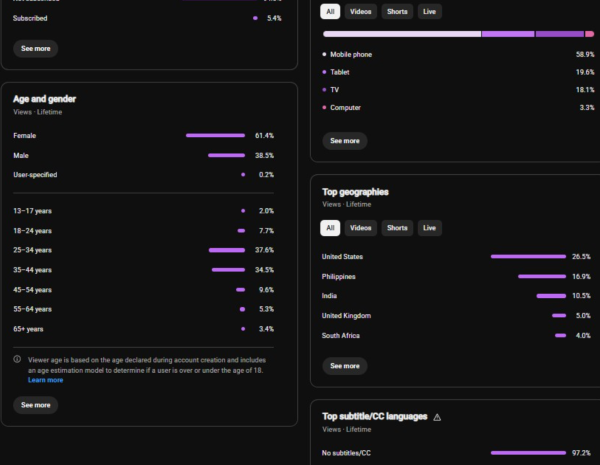Click the Tablet legend label

(340, 72)
